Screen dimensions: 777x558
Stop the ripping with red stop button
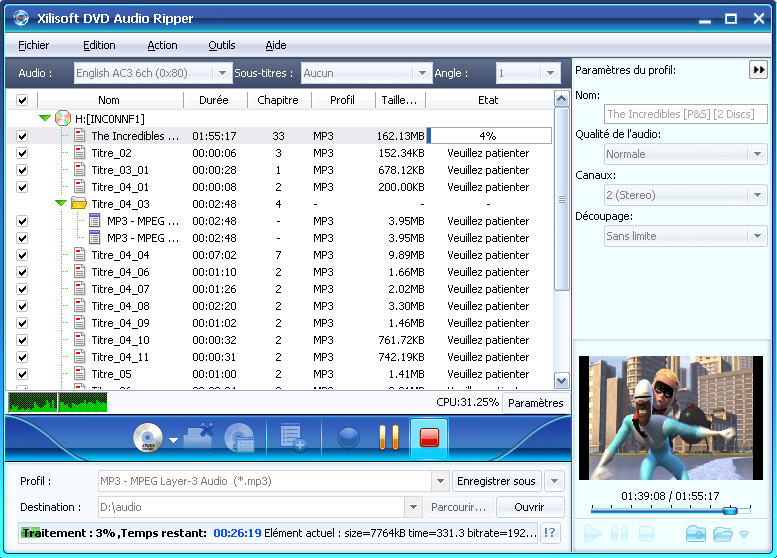(429, 438)
